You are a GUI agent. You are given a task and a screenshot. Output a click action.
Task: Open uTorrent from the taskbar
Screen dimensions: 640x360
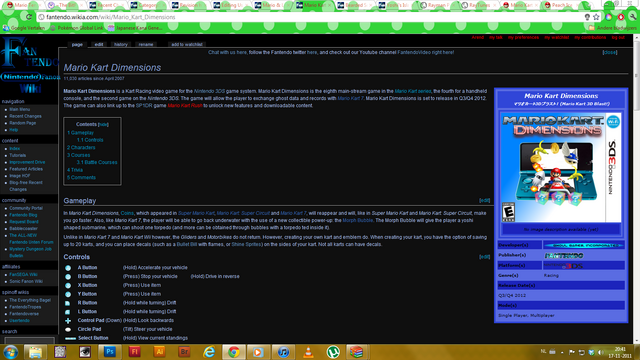pos(333,352)
